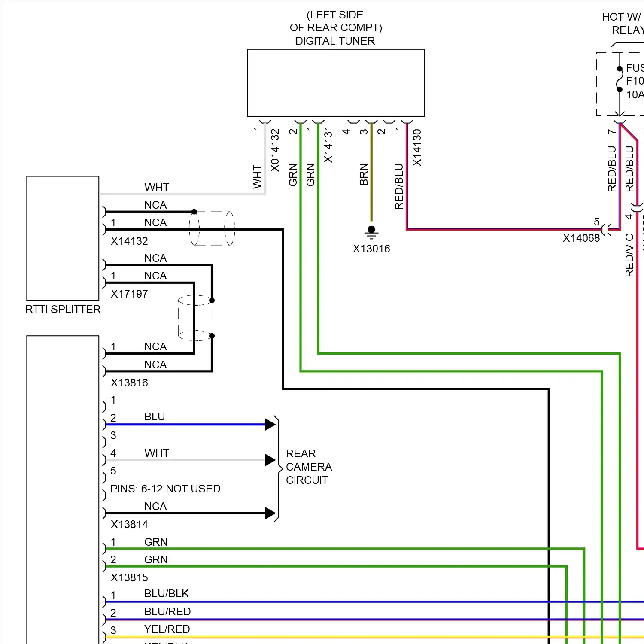Screen dimensions: 644x644
Task: Click connector label X13816
Action: tap(129, 383)
